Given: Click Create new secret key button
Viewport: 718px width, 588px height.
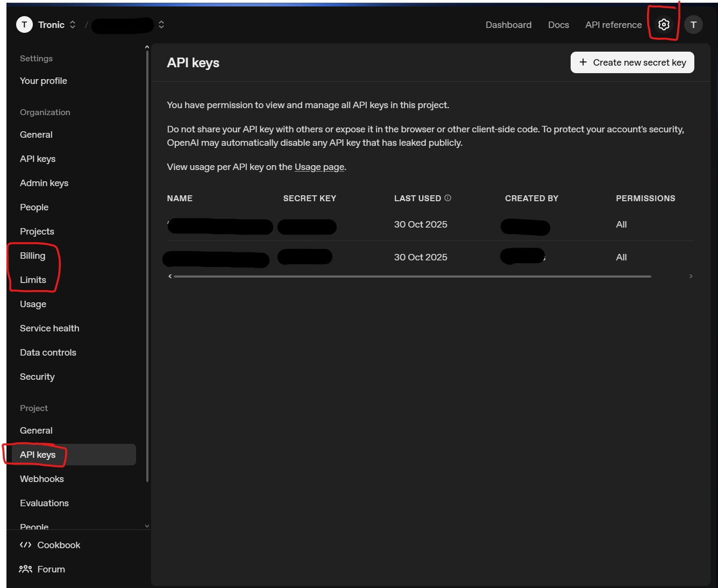Looking at the screenshot, I should pyautogui.click(x=632, y=62).
